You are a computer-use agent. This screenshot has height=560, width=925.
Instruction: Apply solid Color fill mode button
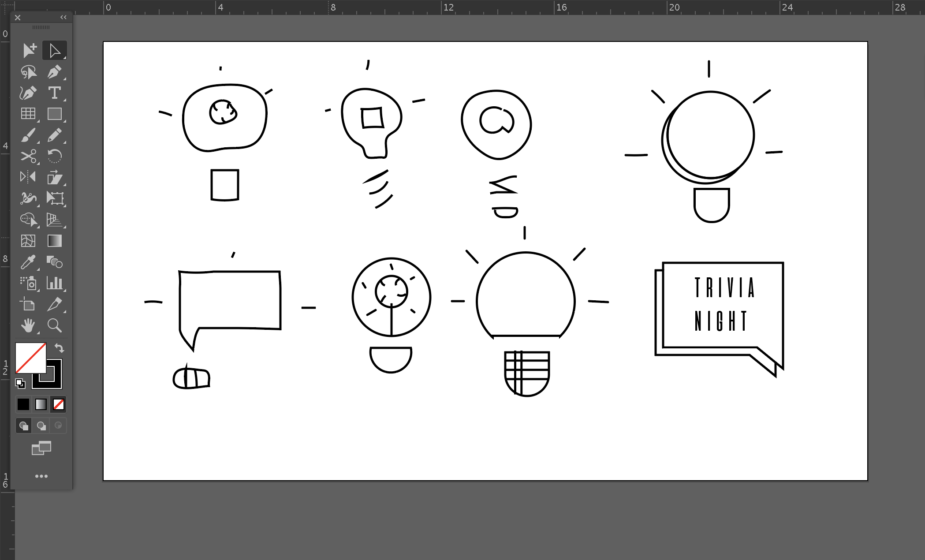click(23, 404)
